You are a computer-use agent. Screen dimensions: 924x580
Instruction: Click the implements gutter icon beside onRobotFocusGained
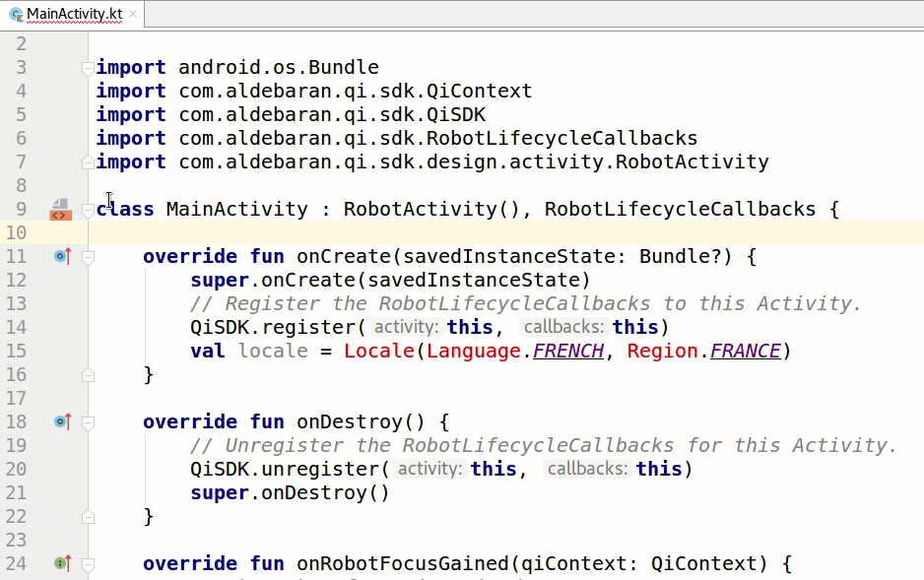[62, 563]
